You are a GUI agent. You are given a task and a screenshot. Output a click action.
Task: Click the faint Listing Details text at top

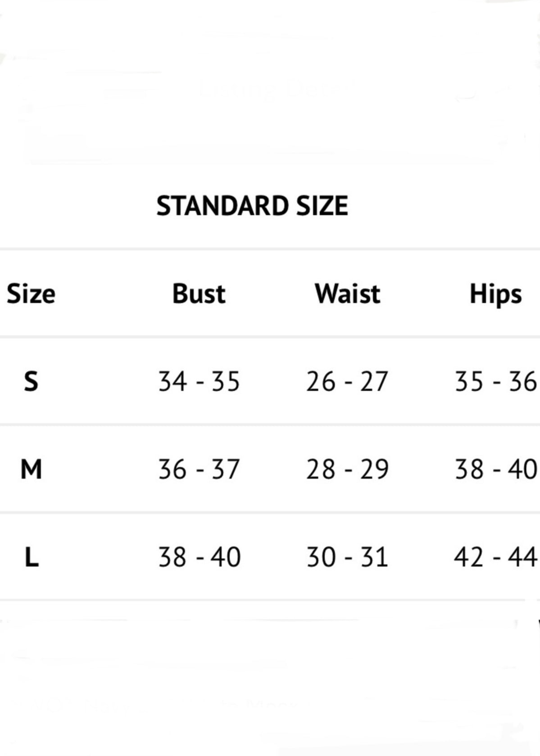pos(270,90)
